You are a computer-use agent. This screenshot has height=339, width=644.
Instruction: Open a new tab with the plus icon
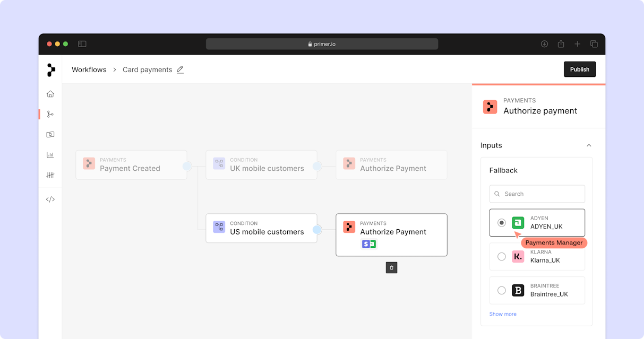pyautogui.click(x=578, y=44)
